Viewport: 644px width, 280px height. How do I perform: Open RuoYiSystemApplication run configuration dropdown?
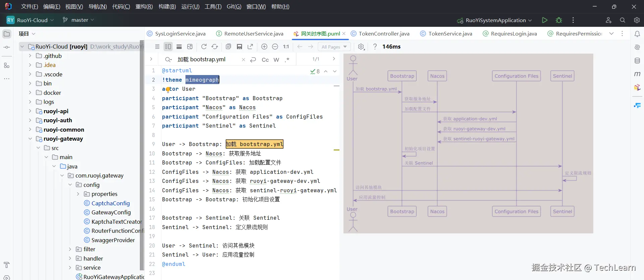click(x=494, y=20)
